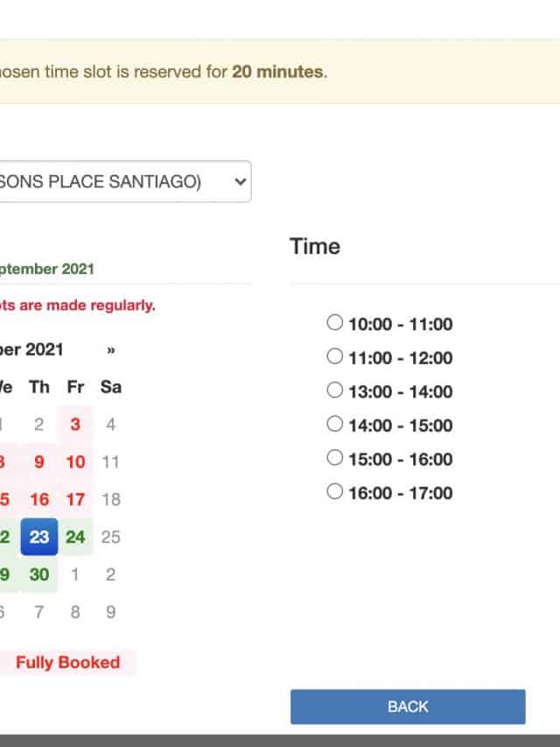Viewport: 560px width, 747px height.
Task: Select highlighted date 23 in calendar
Action: [39, 537]
